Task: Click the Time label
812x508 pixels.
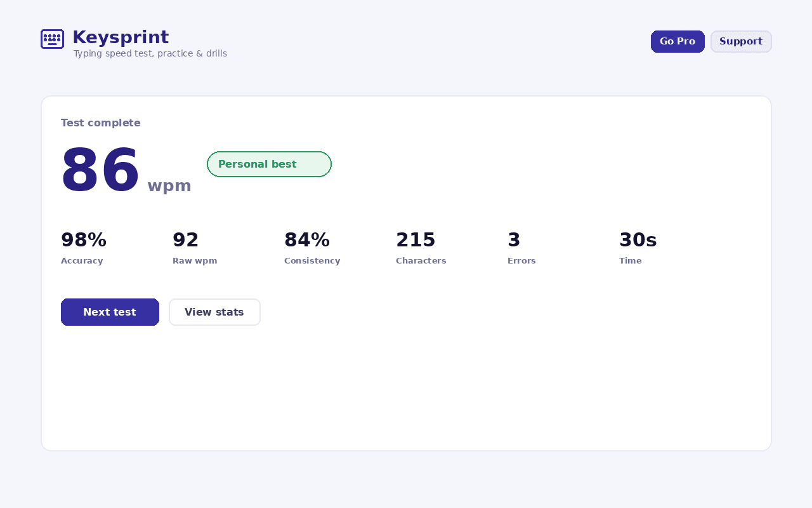Action: pyautogui.click(x=631, y=260)
